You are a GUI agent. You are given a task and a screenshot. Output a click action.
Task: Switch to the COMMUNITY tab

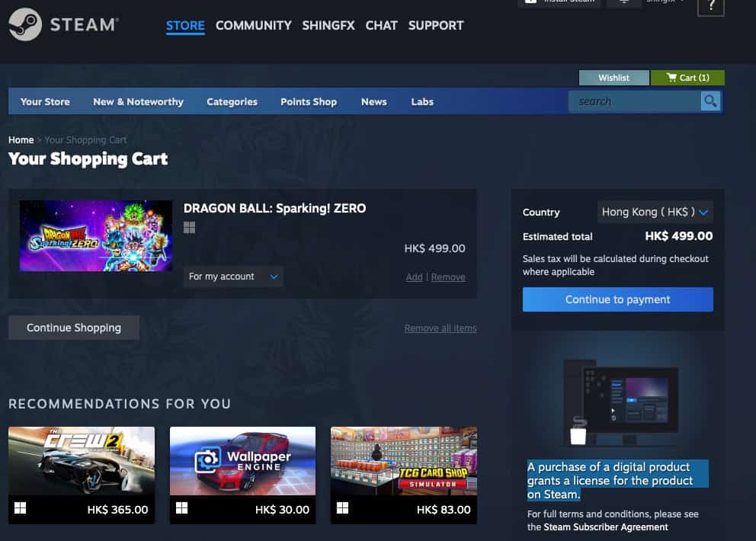click(253, 25)
